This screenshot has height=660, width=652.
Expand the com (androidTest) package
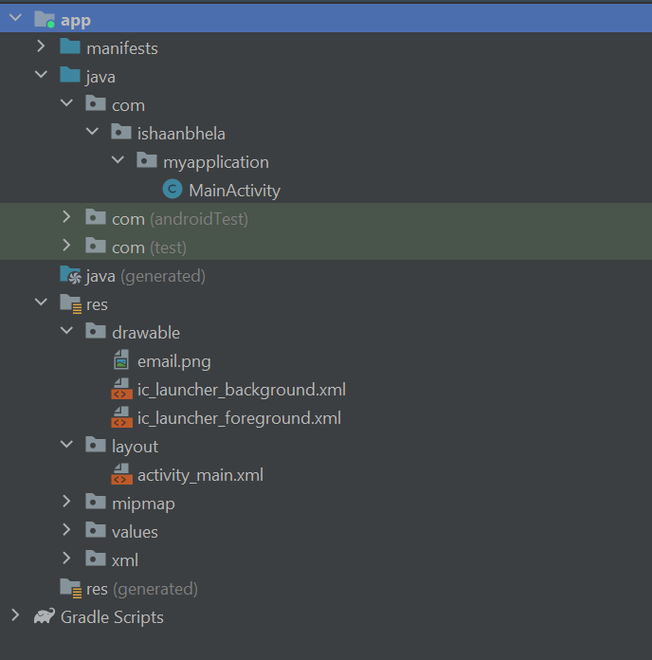[x=67, y=218]
